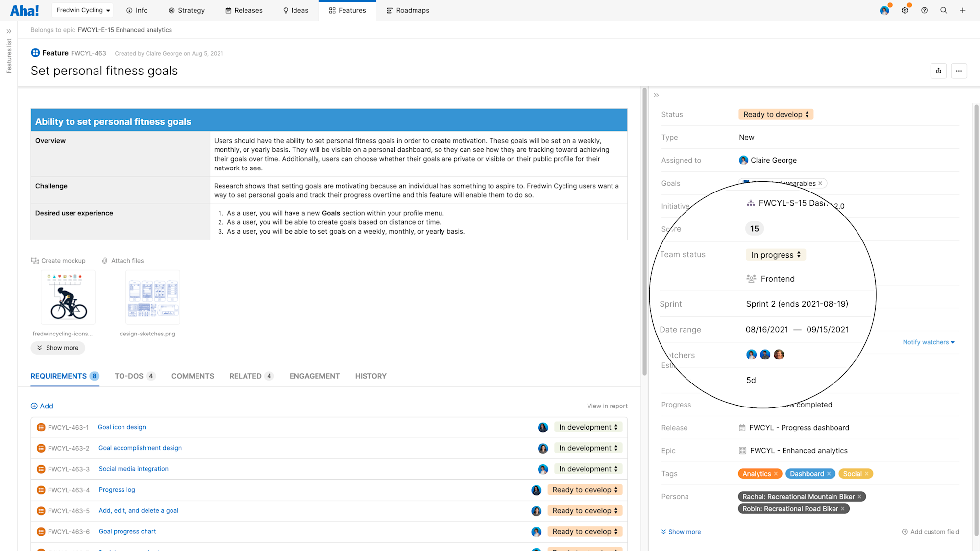Viewport: 980px width, 551px height.
Task: Open the settings gear icon
Action: [905, 10]
